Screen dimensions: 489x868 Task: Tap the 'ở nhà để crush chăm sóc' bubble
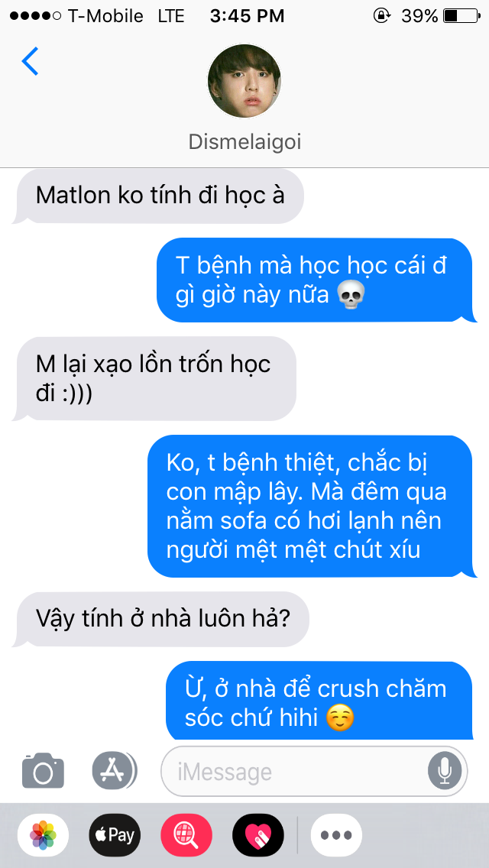tap(320, 701)
